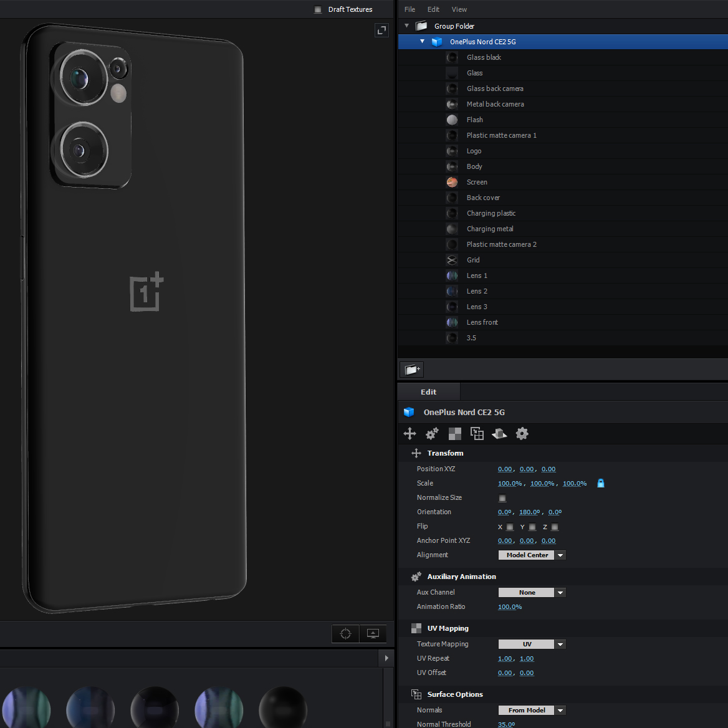Click the Normal Threshold 35.0° value
Viewport: 728px width, 728px height.
click(x=506, y=724)
